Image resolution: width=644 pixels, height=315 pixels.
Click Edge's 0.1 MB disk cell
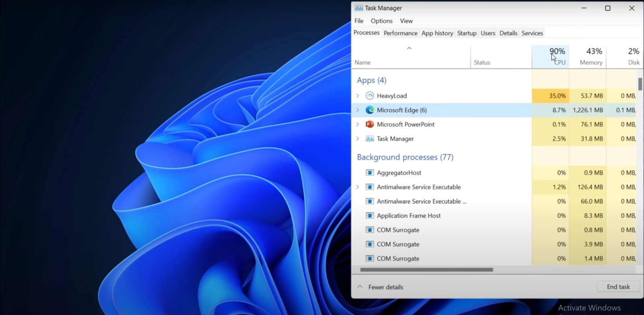pyautogui.click(x=621, y=110)
